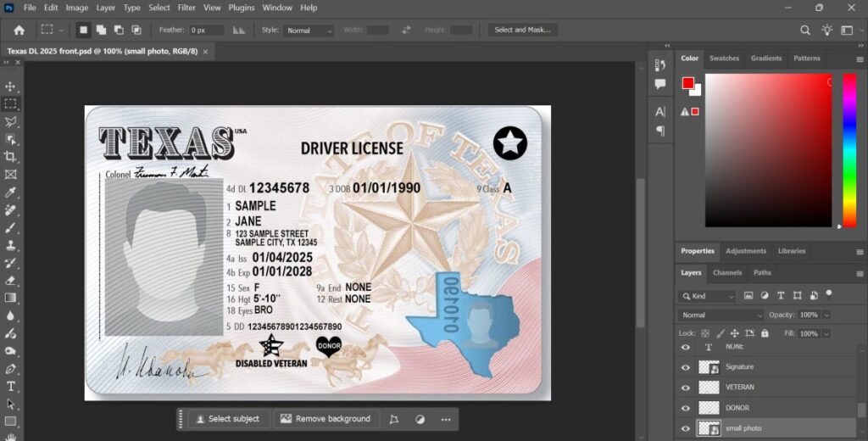Toggle the layer filtering switch
The width and height of the screenshot is (868, 441).
829,293
